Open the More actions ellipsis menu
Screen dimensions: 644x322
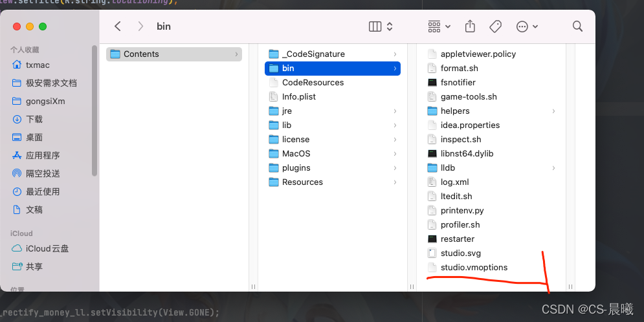(x=527, y=27)
